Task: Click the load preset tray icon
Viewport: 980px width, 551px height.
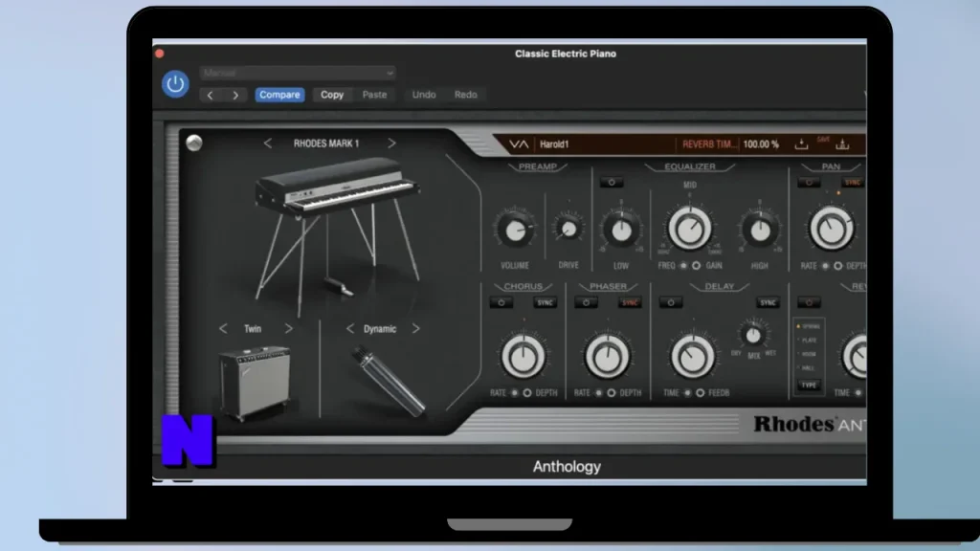Action: (801, 144)
